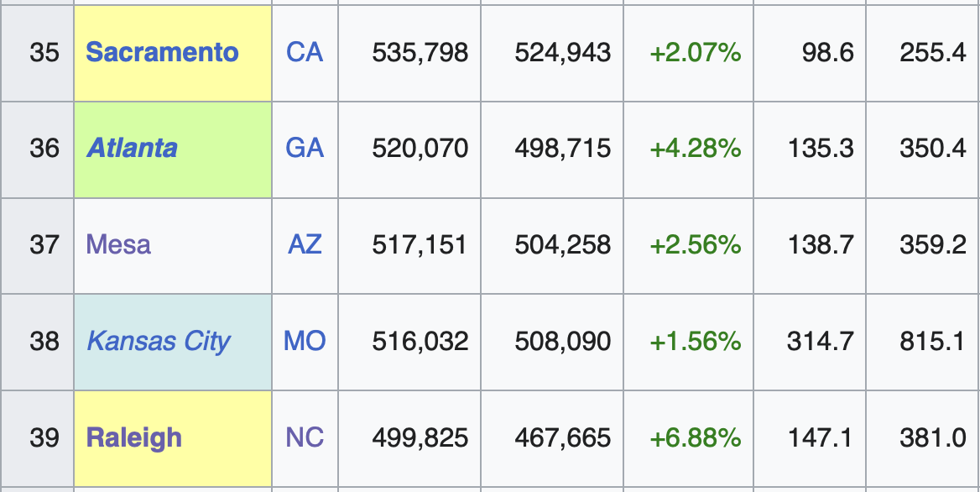Click the Mesa city link
The width and height of the screenshot is (980, 492).
tap(118, 245)
